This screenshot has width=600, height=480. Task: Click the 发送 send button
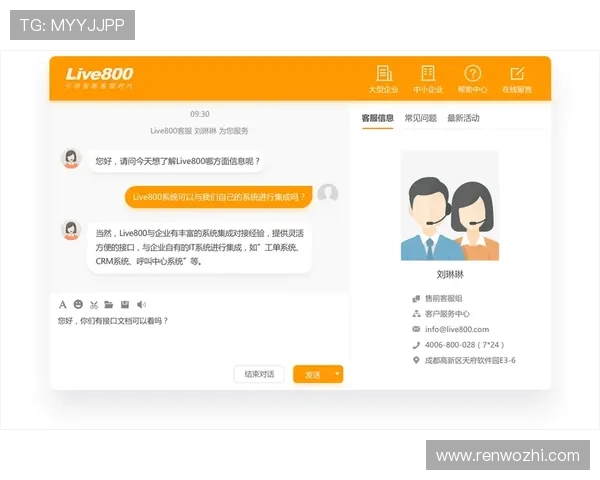pyautogui.click(x=312, y=374)
